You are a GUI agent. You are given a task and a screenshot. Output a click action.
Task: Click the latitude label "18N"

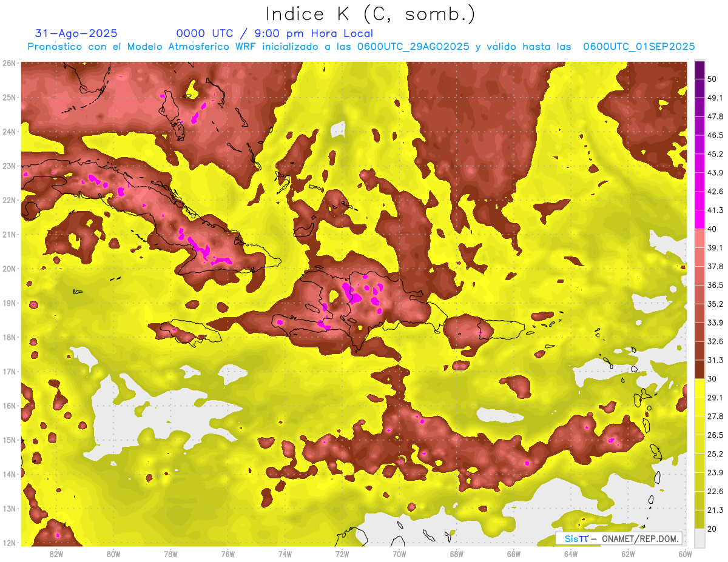point(9,337)
